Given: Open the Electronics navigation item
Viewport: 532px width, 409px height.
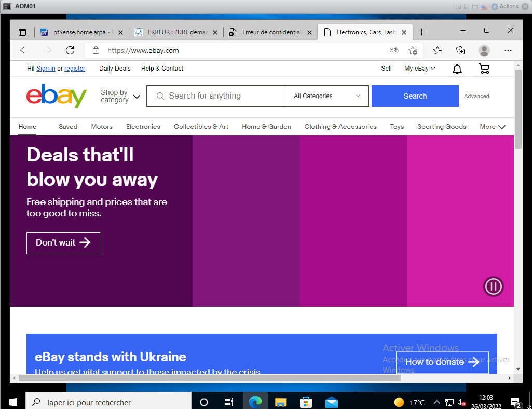Looking at the screenshot, I should pos(143,127).
